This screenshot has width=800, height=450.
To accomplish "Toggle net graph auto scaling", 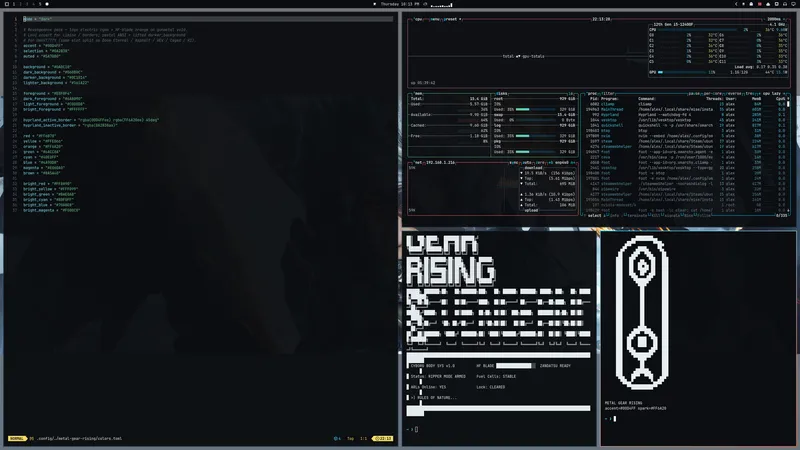I will pos(527,163).
